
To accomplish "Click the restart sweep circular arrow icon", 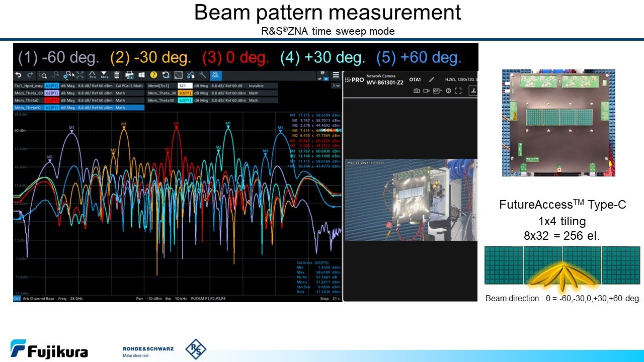I will click(166, 75).
